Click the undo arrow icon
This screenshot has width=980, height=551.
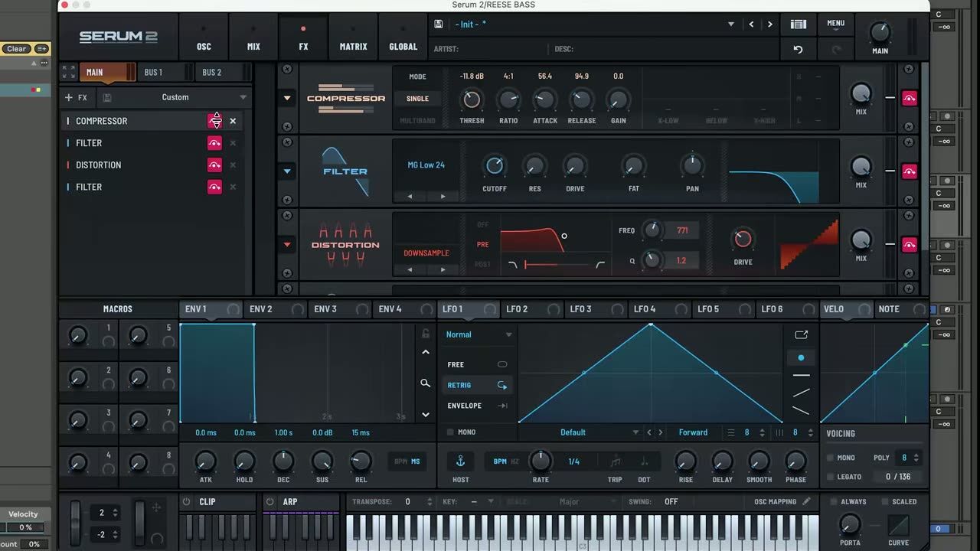point(798,49)
